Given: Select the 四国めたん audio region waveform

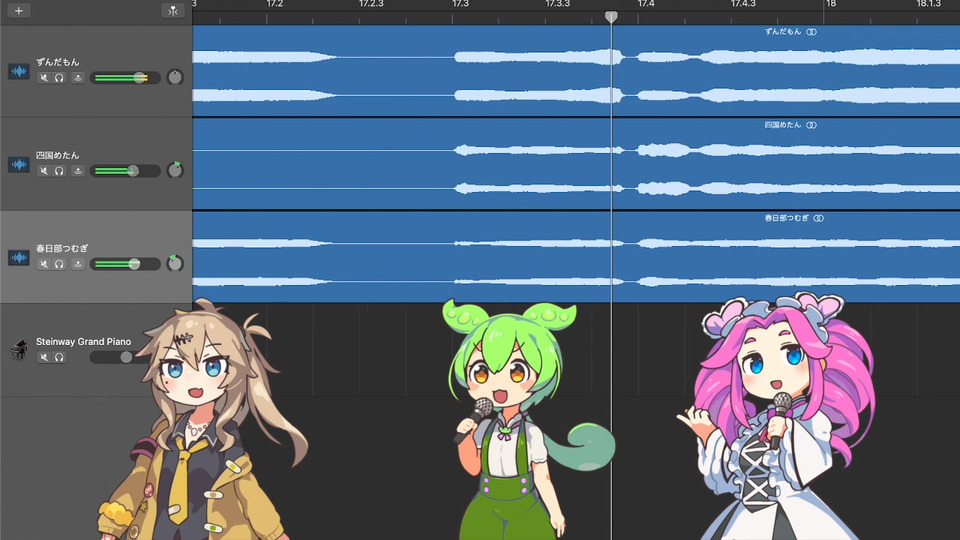Looking at the screenshot, I should (576, 163).
